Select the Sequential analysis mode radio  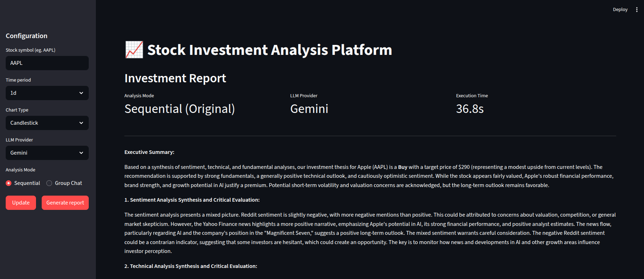tap(23, 183)
